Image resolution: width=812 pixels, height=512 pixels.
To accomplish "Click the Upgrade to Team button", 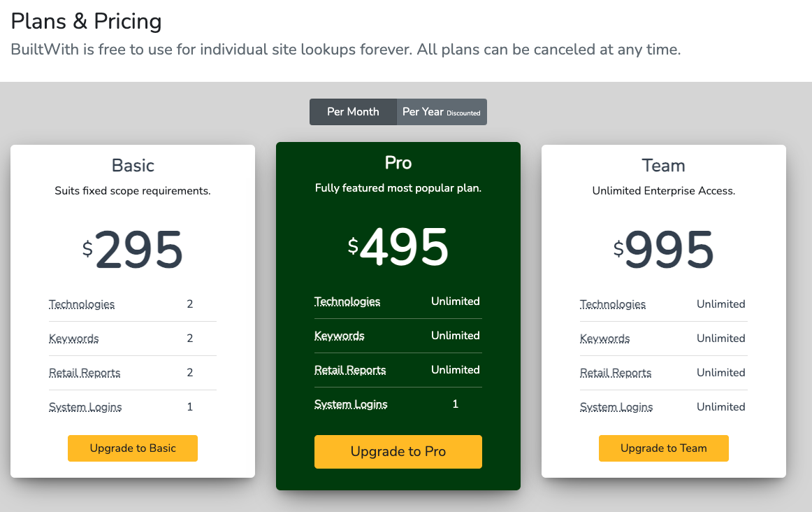I will pos(664,448).
